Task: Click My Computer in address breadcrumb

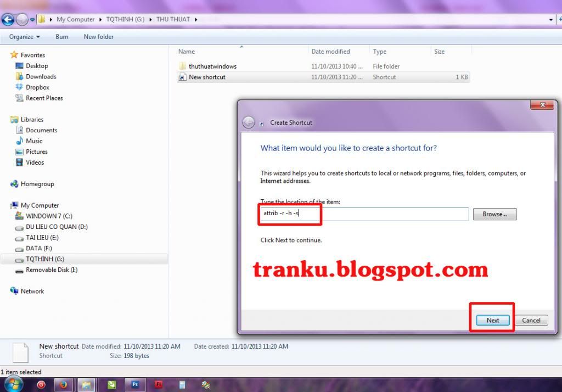Action: click(76, 19)
